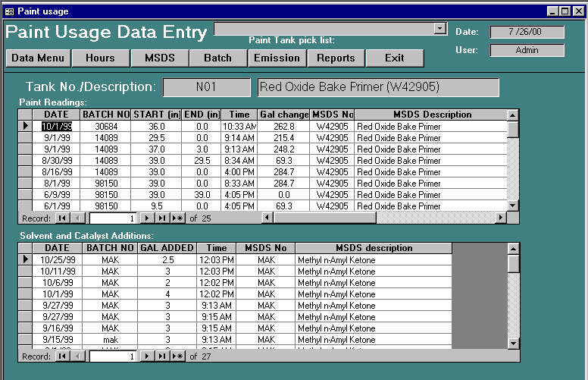588x380 pixels.
Task: Click the lowercase mak batch cell on 9/15/99 row
Action: coord(111,340)
